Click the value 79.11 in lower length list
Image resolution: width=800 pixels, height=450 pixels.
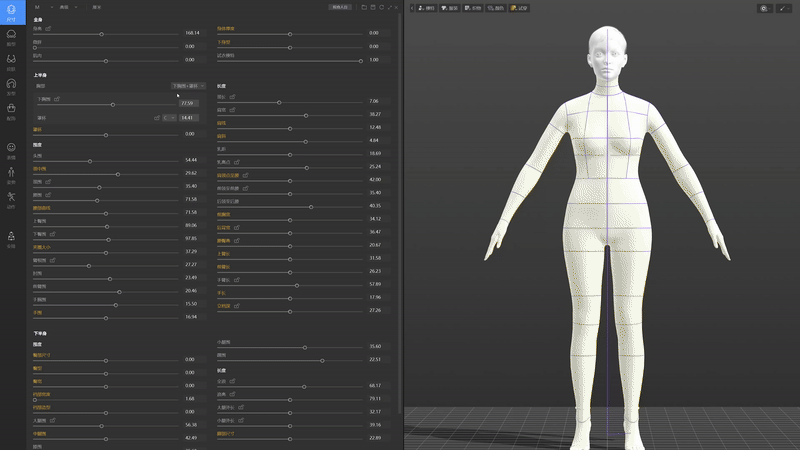(375, 398)
